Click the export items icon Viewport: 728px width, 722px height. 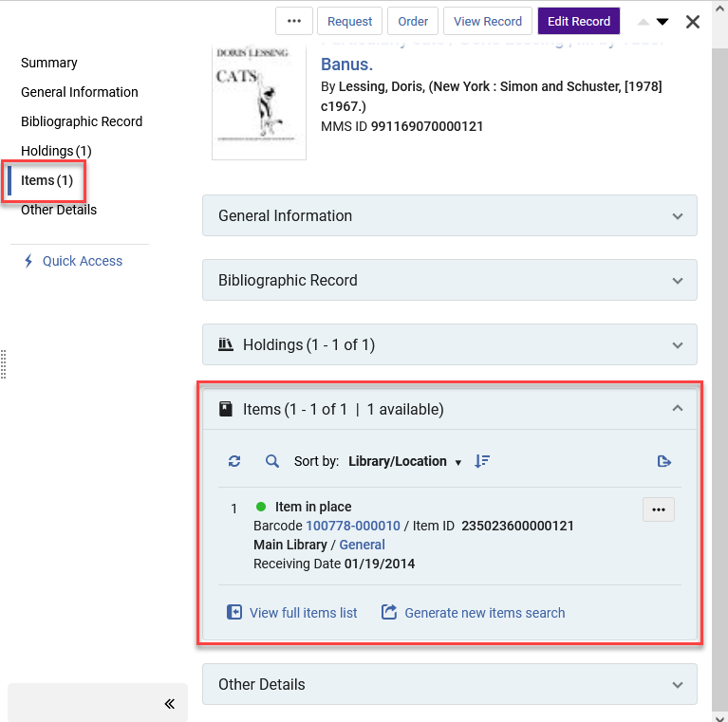point(663,461)
